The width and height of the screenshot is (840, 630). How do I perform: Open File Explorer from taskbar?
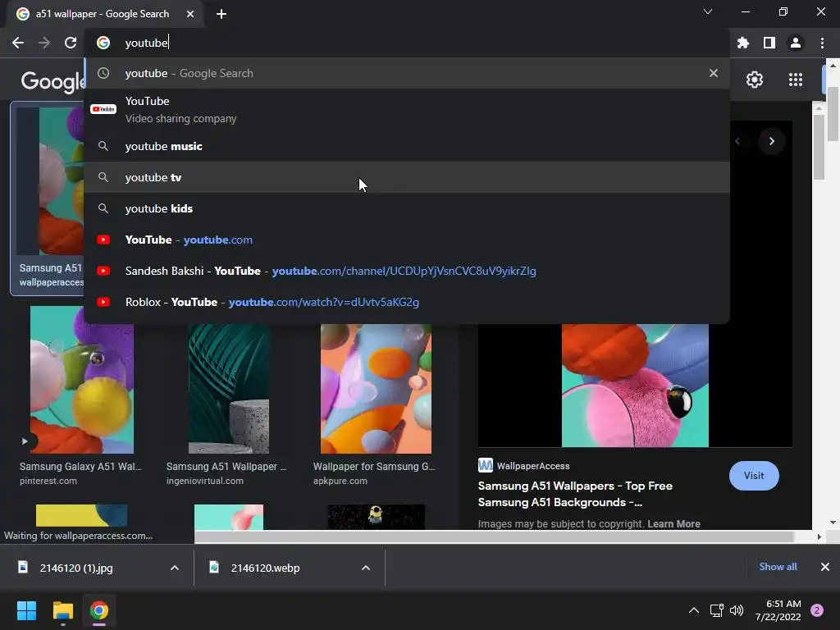[x=62, y=610]
